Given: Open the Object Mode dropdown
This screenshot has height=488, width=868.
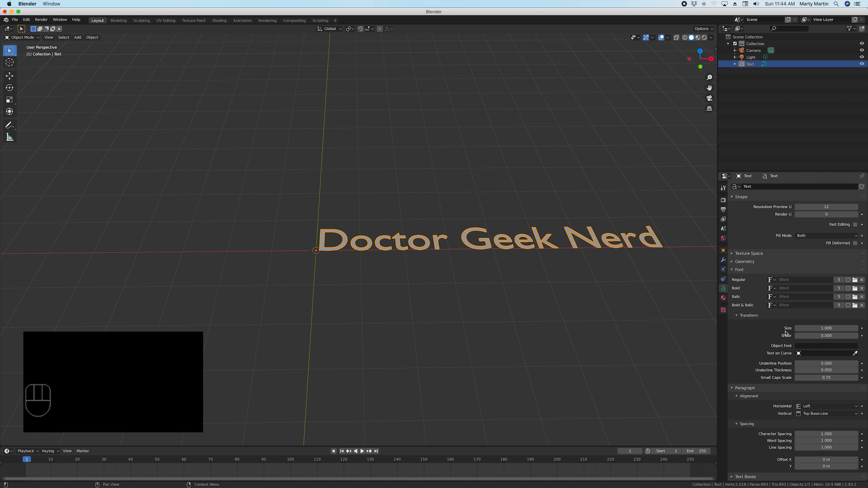Looking at the screenshot, I should (21, 37).
